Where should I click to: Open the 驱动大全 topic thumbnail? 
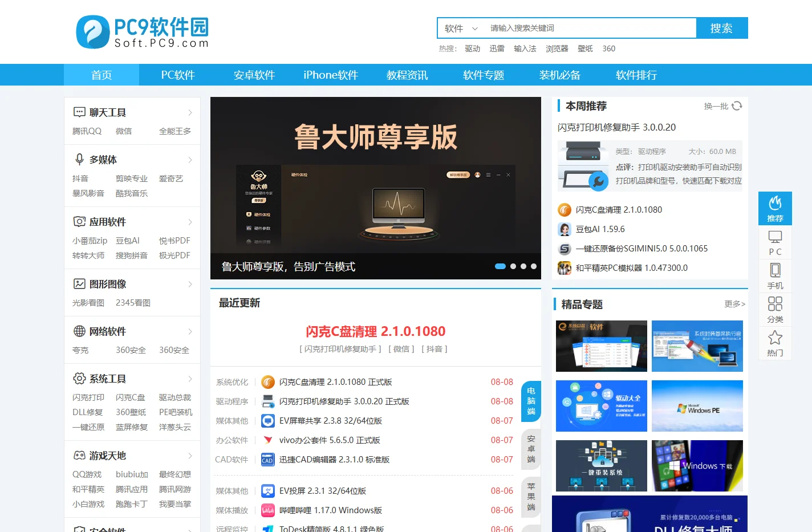[602, 406]
